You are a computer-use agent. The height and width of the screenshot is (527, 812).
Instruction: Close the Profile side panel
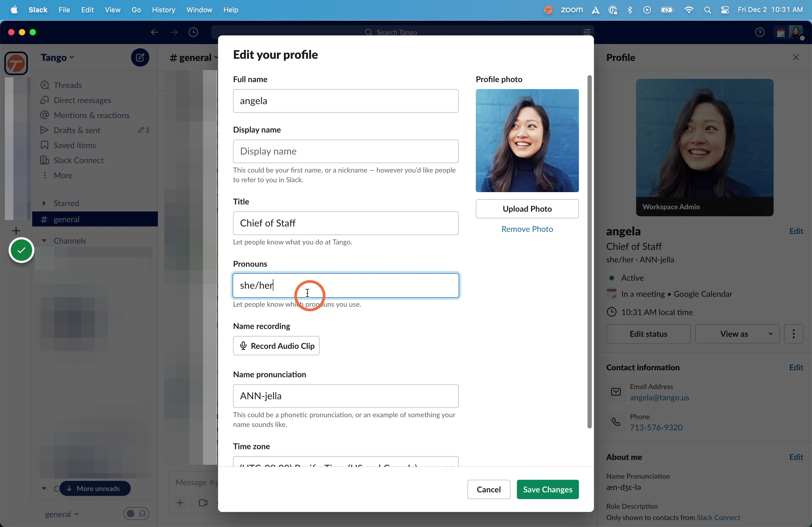coord(796,57)
